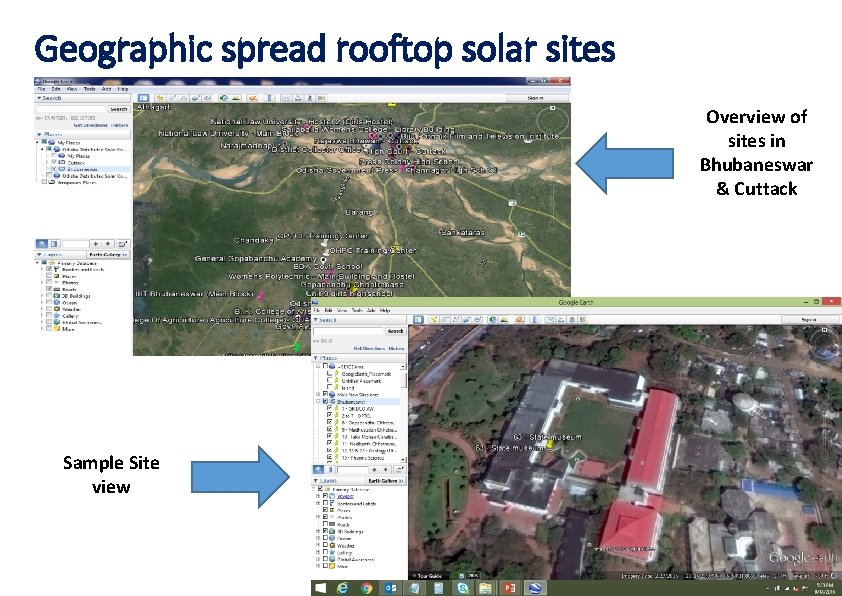
Task: Open View menu in back Google Earth window
Action: point(72,89)
